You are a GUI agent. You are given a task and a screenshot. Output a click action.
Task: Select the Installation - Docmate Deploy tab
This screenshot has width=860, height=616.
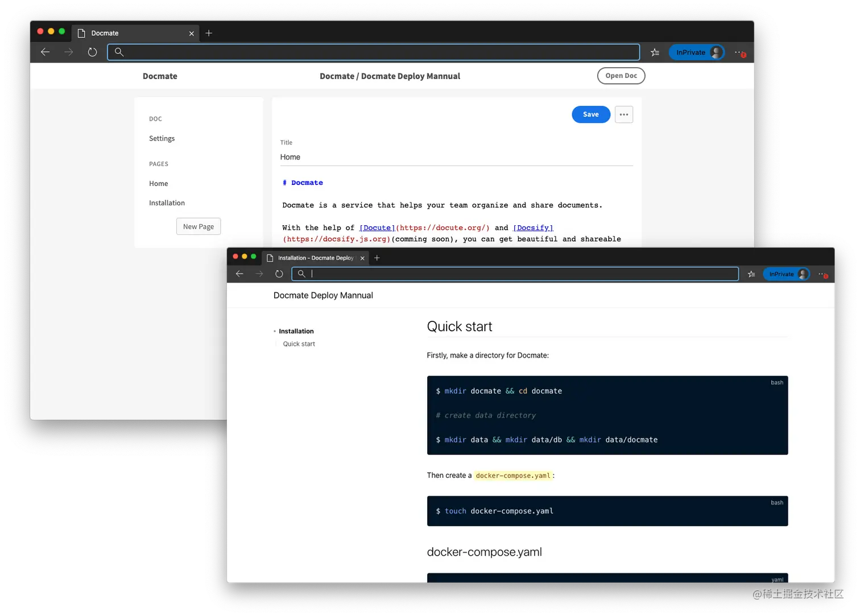pyautogui.click(x=316, y=258)
